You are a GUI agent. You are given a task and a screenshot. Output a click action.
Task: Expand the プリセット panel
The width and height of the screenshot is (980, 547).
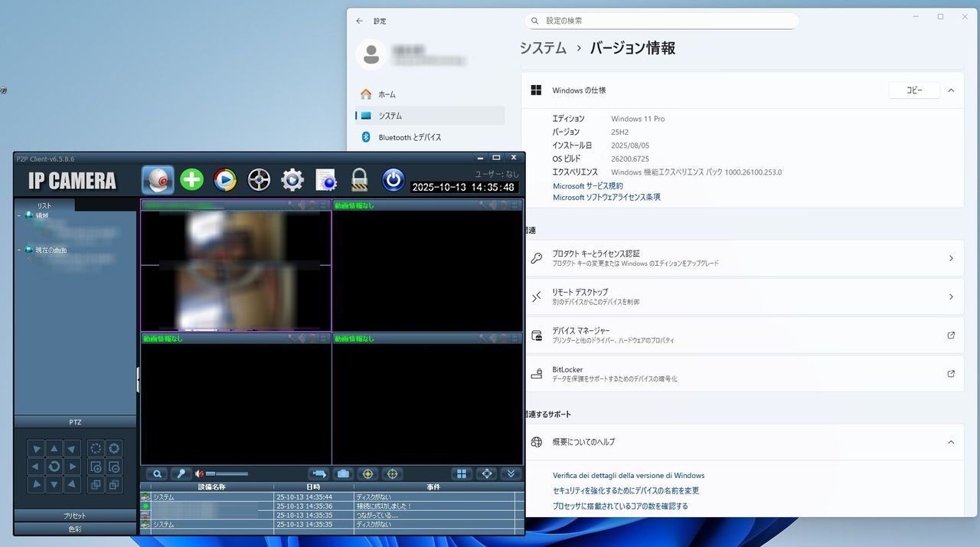[x=75, y=516]
